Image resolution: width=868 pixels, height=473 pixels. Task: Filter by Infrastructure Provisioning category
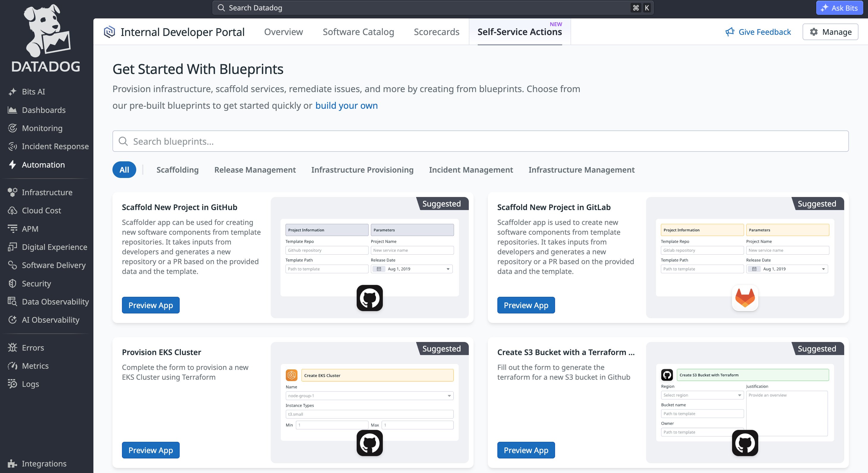[x=362, y=170]
